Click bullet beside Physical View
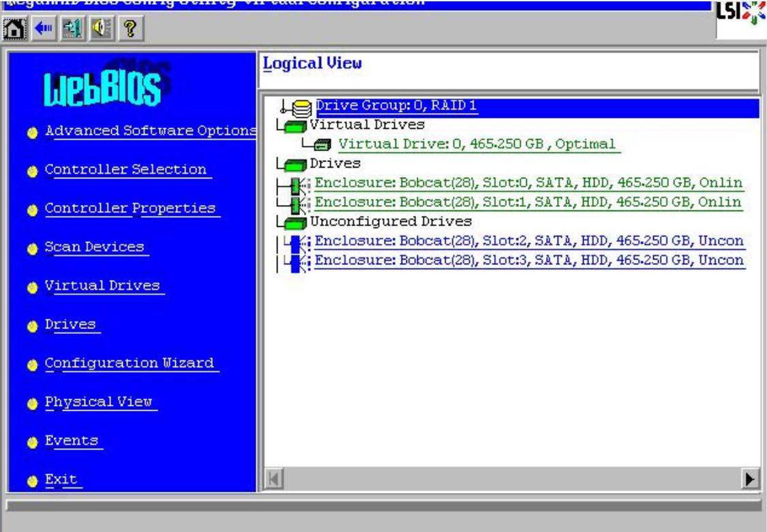Screen dimensions: 767x532 tap(32, 403)
